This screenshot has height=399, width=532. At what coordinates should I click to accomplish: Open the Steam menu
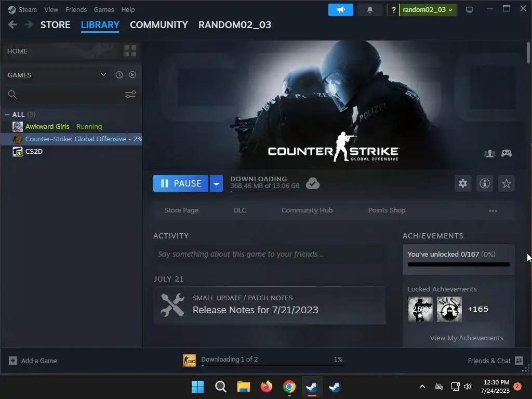click(x=28, y=9)
